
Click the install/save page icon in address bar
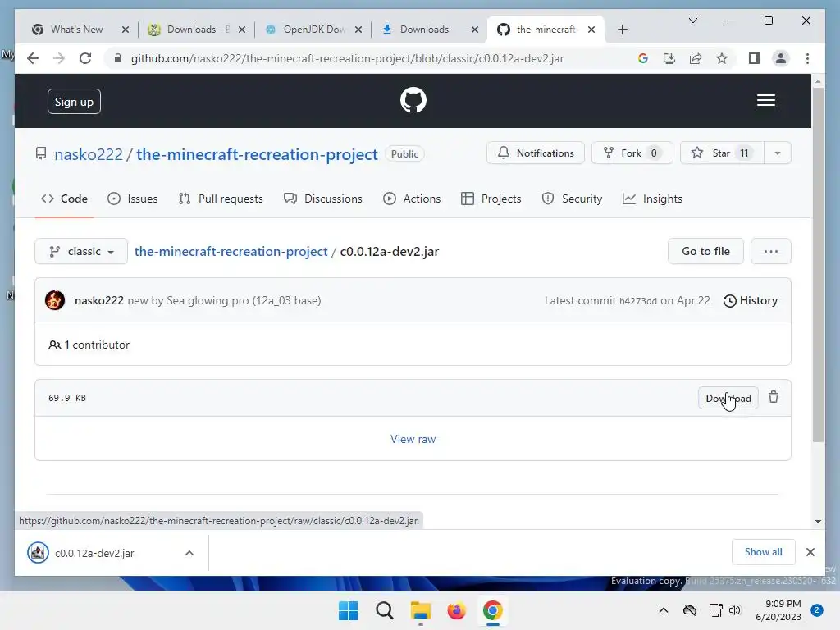click(669, 58)
